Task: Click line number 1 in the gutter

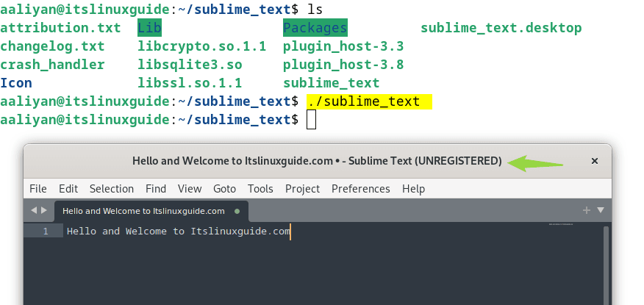Action: point(46,232)
